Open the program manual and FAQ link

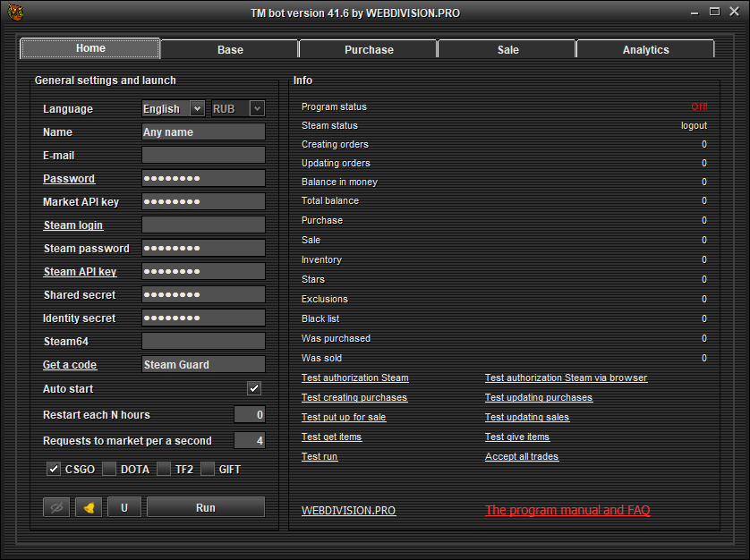(567, 510)
